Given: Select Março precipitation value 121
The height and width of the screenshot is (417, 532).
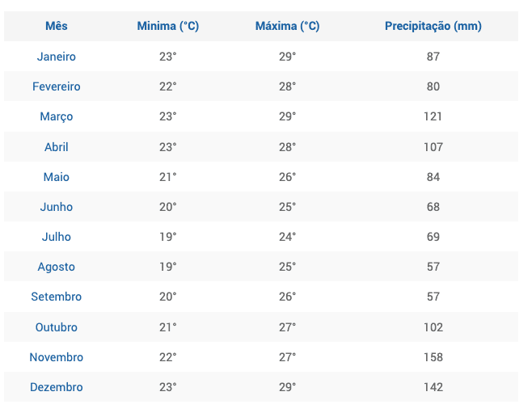Looking at the screenshot, I should tap(433, 116).
